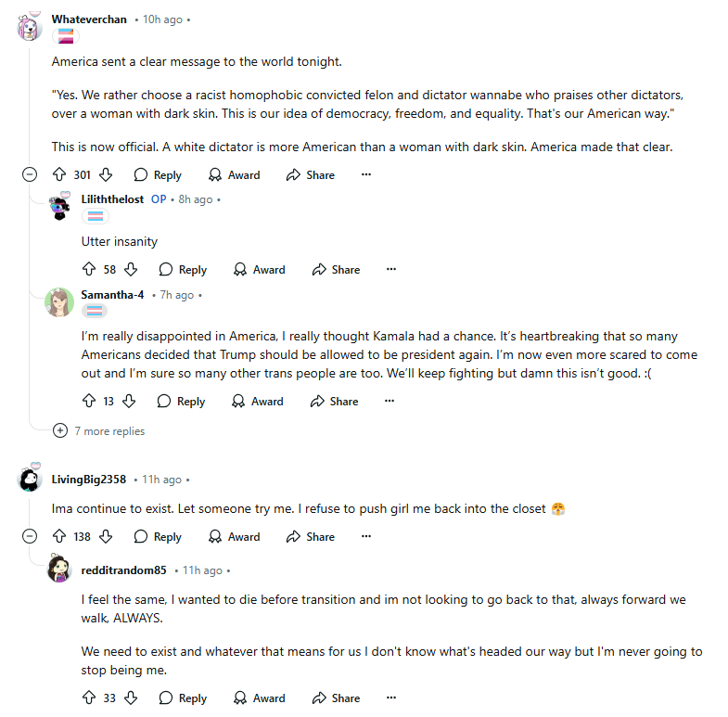Open Liliththelost username link
Screen dimensions: 728x717
pos(112,198)
